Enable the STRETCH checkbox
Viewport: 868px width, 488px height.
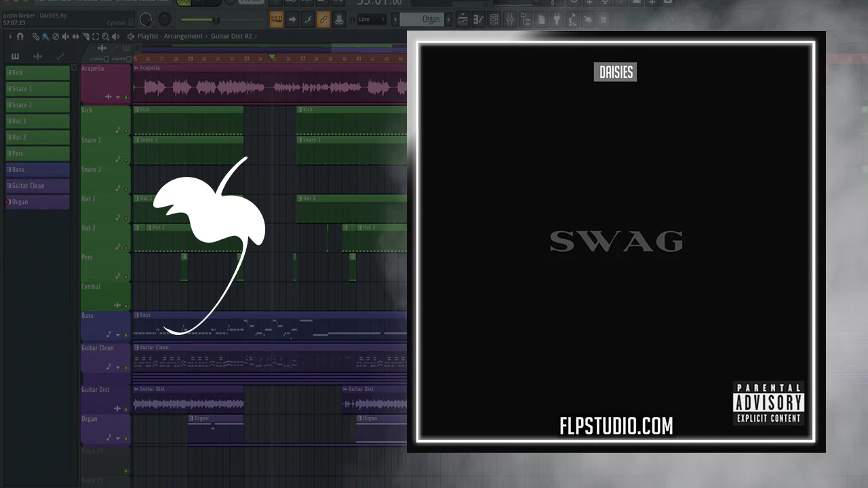128,59
